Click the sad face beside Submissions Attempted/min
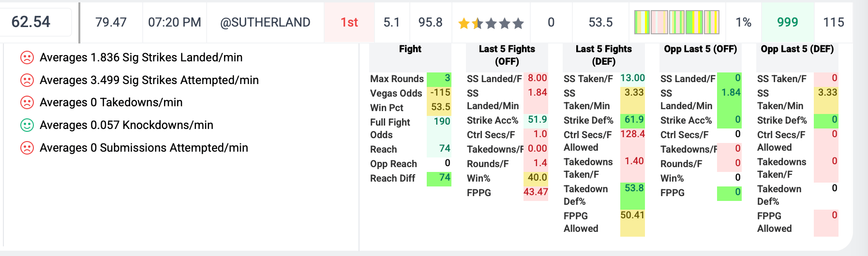The height and width of the screenshot is (256, 868). click(x=27, y=148)
